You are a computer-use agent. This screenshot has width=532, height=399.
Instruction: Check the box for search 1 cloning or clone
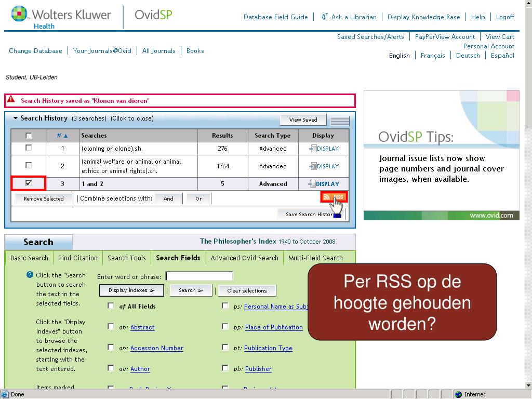pyautogui.click(x=29, y=148)
